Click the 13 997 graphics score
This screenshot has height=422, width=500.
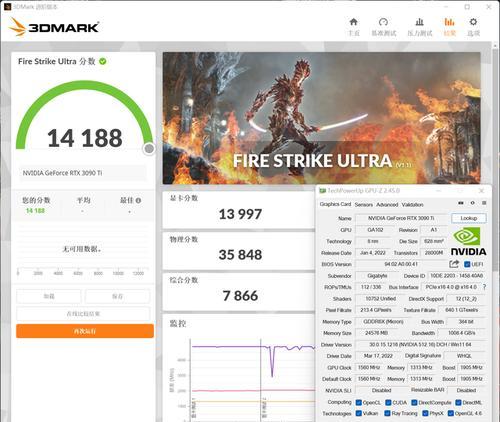coord(240,214)
